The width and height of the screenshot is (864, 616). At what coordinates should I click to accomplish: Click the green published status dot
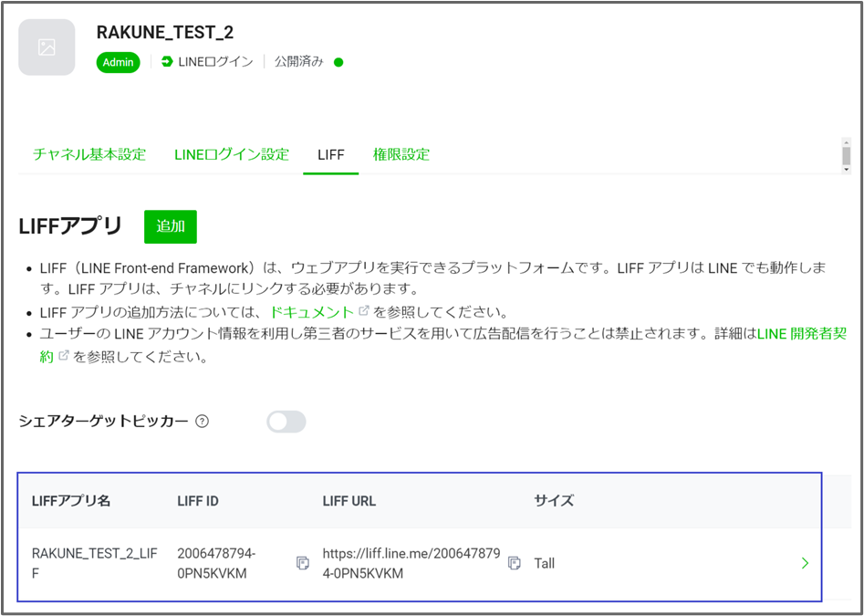point(338,62)
